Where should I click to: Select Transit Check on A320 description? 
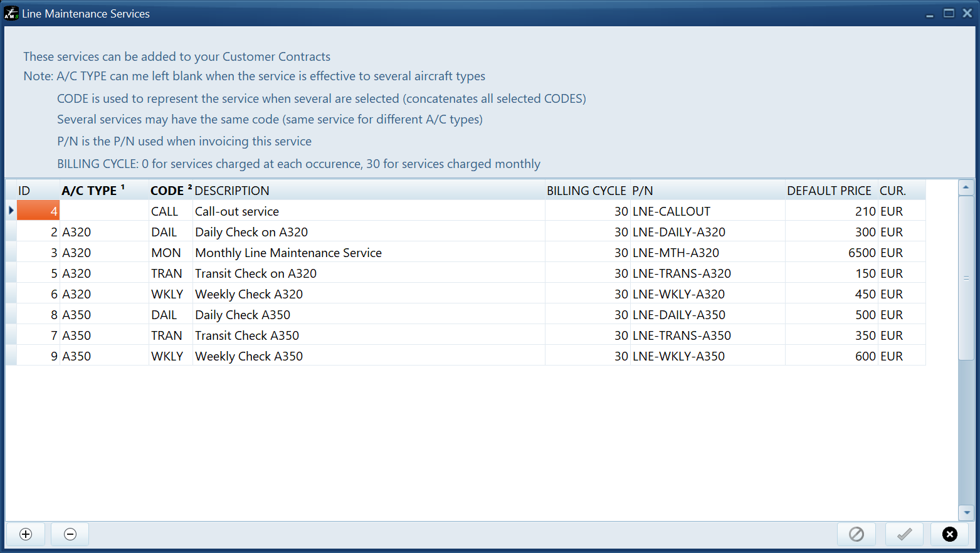[369, 273]
